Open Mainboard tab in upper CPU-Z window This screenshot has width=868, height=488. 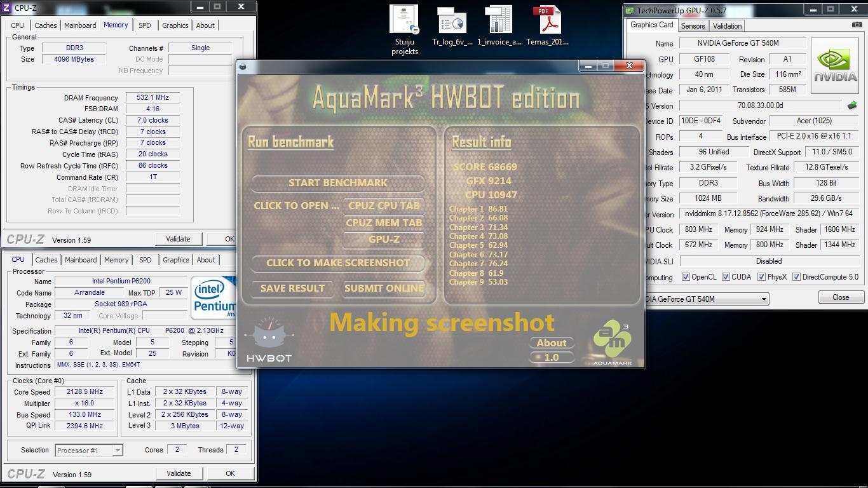(x=81, y=25)
